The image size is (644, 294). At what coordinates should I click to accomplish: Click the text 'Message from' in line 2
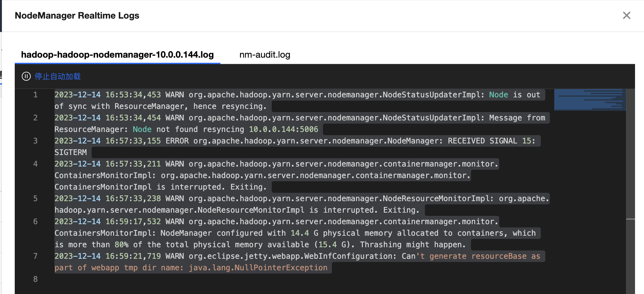(x=517, y=118)
